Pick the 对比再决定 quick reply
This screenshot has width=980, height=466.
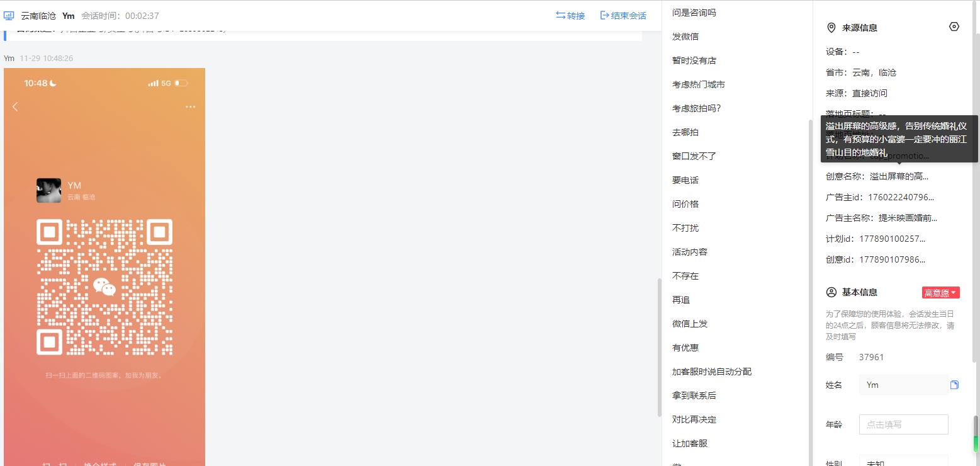point(694,419)
